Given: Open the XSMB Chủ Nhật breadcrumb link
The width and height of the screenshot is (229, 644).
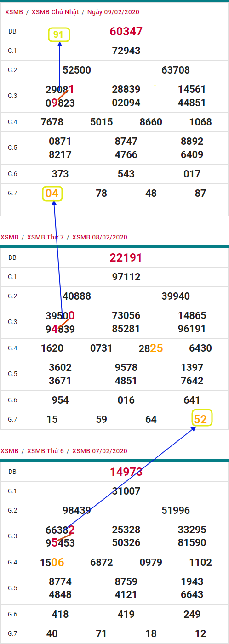Looking at the screenshot, I should click(55, 12).
